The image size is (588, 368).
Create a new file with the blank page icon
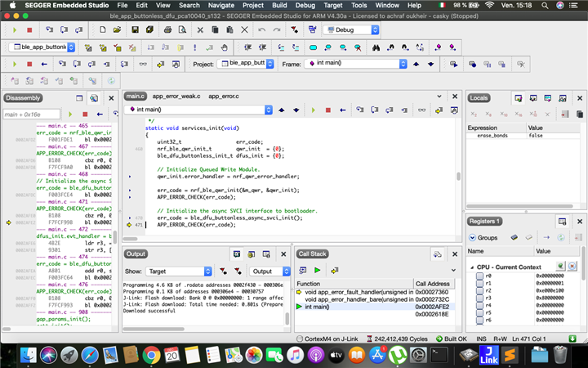click(x=102, y=29)
